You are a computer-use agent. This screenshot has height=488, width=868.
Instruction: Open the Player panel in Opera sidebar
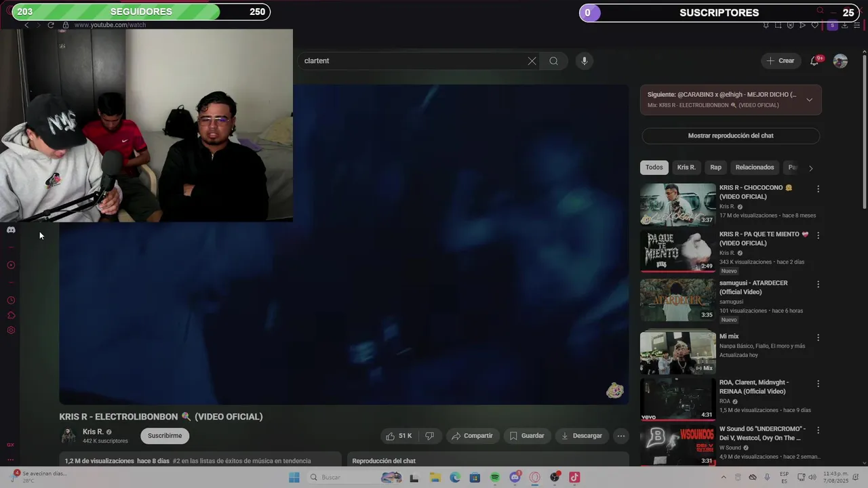[x=11, y=265]
